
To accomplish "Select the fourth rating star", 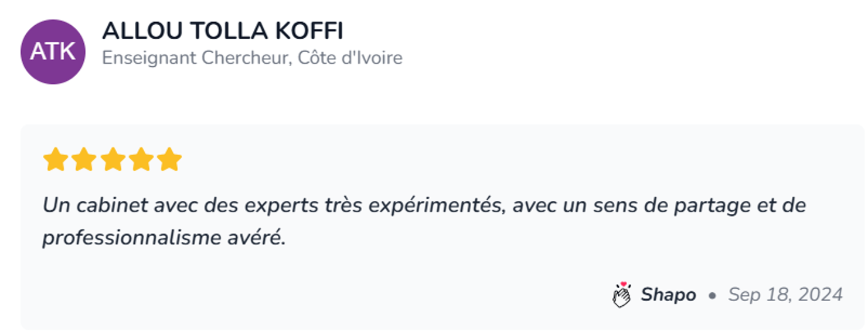I will [x=141, y=160].
